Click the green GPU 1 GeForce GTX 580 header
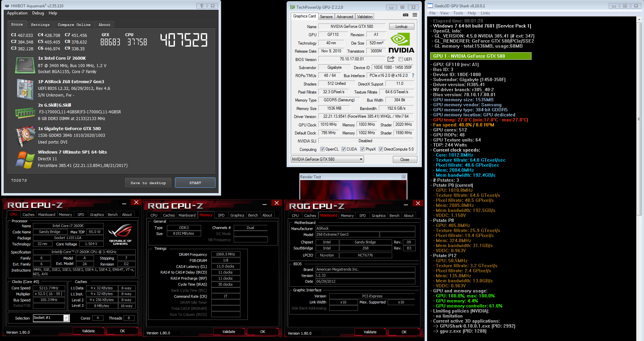 pyautogui.click(x=480, y=56)
